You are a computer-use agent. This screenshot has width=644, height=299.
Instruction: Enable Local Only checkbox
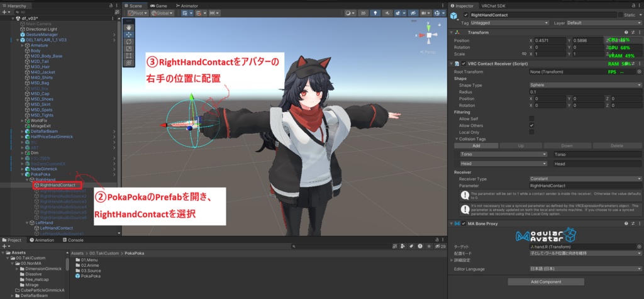(532, 132)
